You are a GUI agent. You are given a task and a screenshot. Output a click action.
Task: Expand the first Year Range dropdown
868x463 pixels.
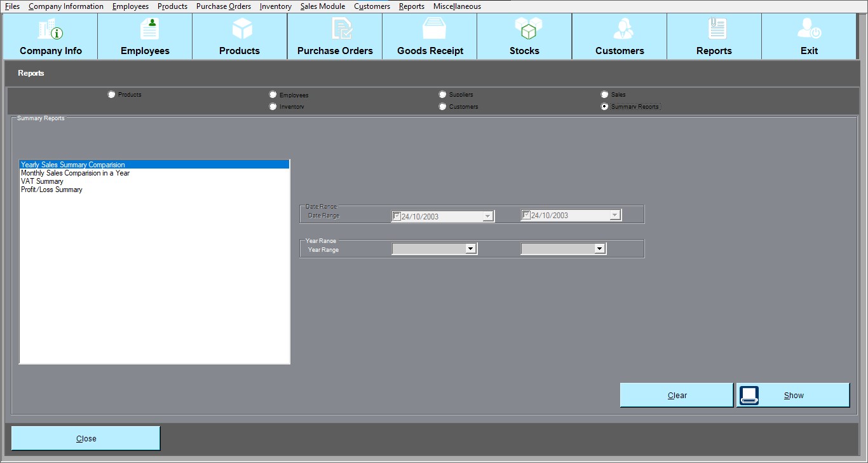pos(471,249)
